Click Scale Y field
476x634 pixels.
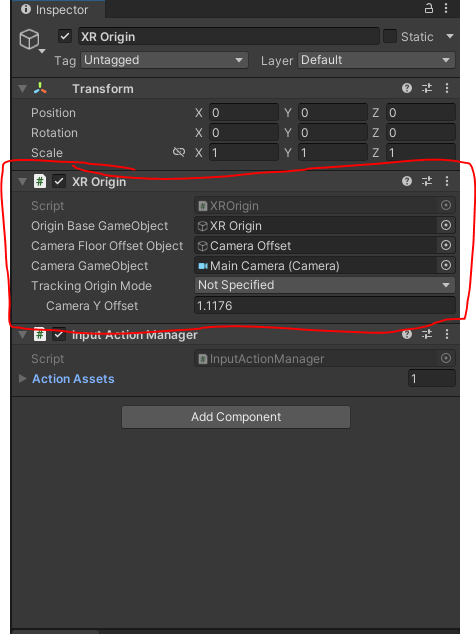coord(333,152)
